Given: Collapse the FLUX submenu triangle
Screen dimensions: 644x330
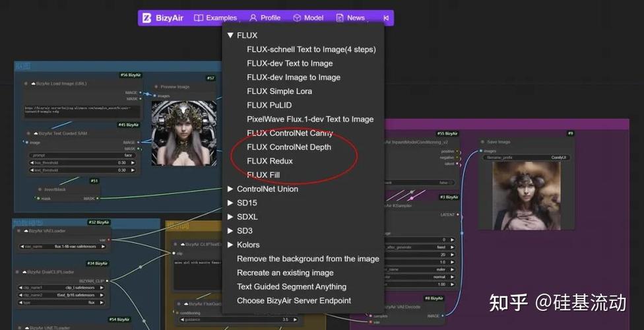Looking at the screenshot, I should (230, 36).
